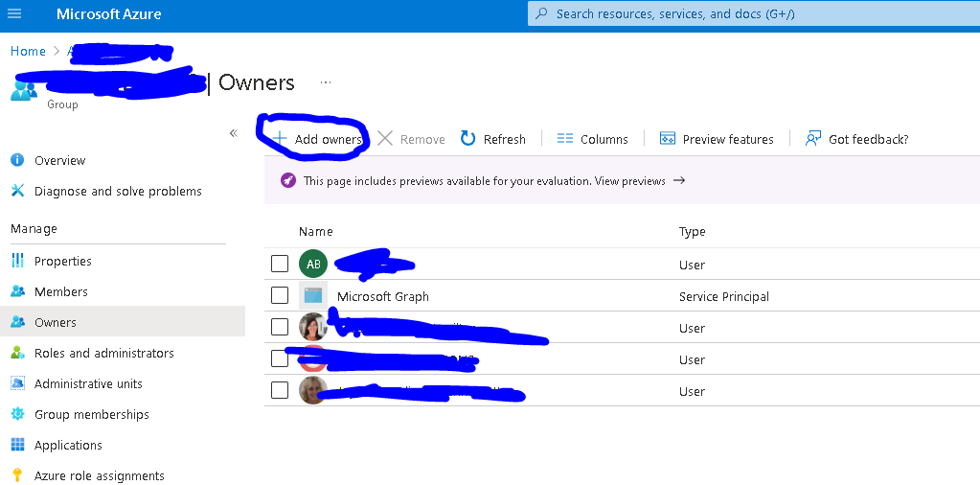The height and width of the screenshot is (485, 980).
Task: Click the User type cell in AB row
Action: [x=692, y=265]
